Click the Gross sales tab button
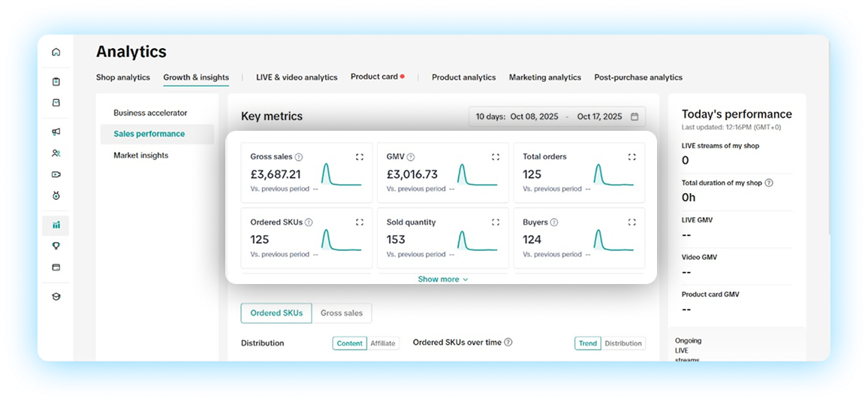The width and height of the screenshot is (868, 402). point(342,313)
